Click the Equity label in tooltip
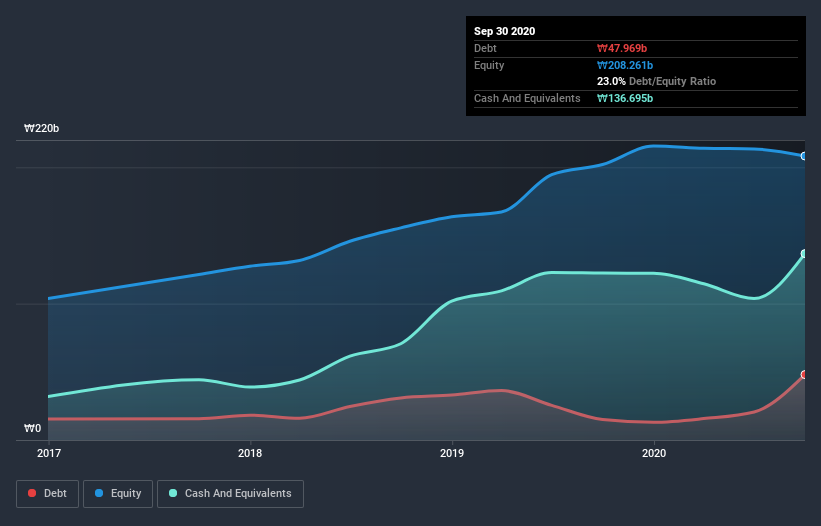 (489, 65)
